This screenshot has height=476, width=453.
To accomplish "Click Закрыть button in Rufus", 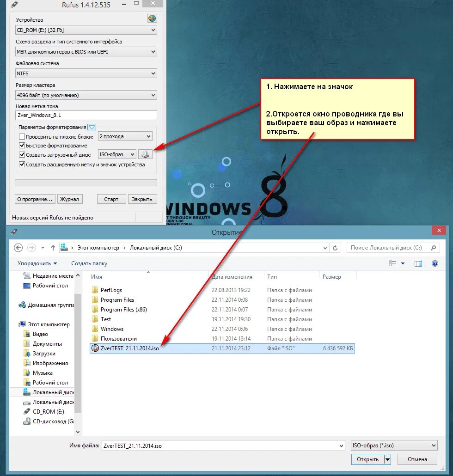I will click(142, 199).
